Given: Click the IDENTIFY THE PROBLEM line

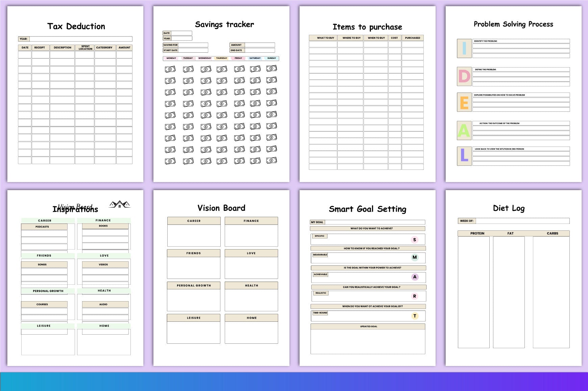Looking at the screenshot, I should [521, 41].
